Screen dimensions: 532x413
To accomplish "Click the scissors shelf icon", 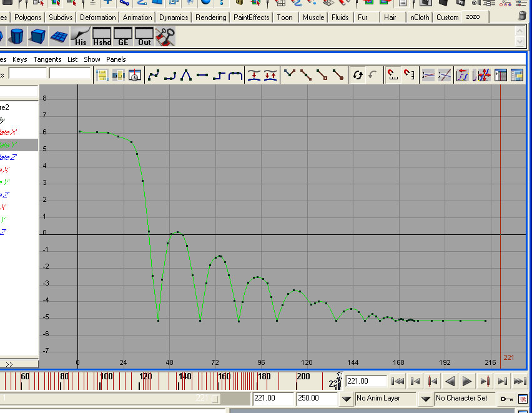I will coord(165,37).
